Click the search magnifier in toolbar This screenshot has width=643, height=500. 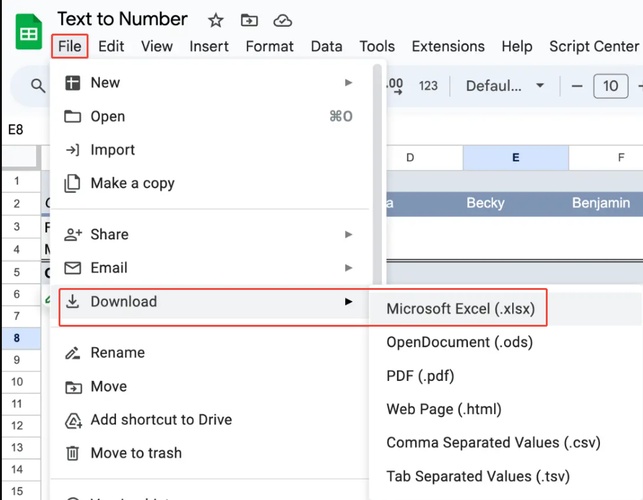coord(38,86)
